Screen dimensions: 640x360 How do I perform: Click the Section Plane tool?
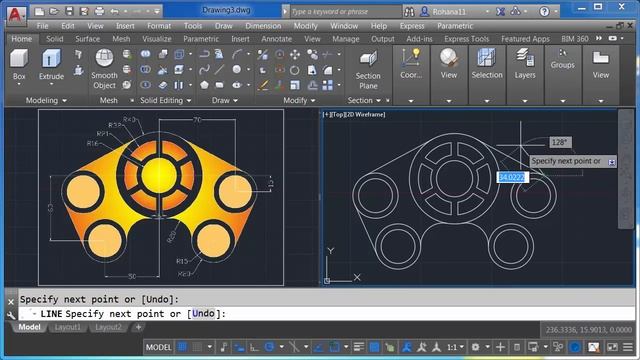coord(368,70)
